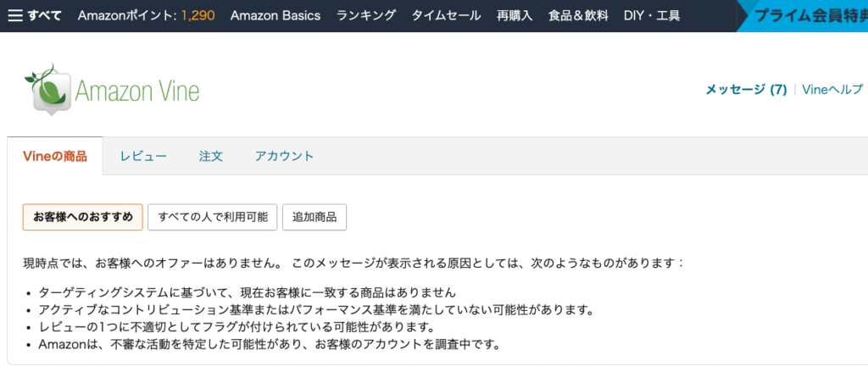Image resolution: width=868 pixels, height=383 pixels.
Task: Switch to the 注文 tab
Action: click(211, 156)
